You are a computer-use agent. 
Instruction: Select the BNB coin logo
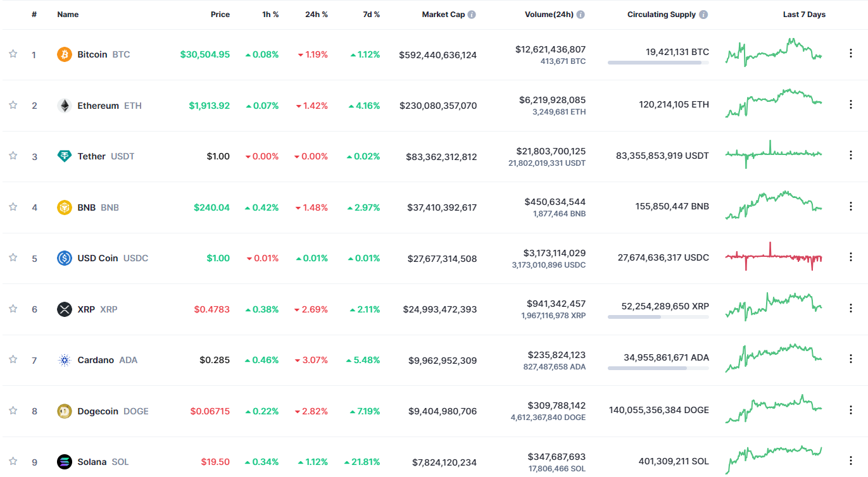tap(63, 207)
